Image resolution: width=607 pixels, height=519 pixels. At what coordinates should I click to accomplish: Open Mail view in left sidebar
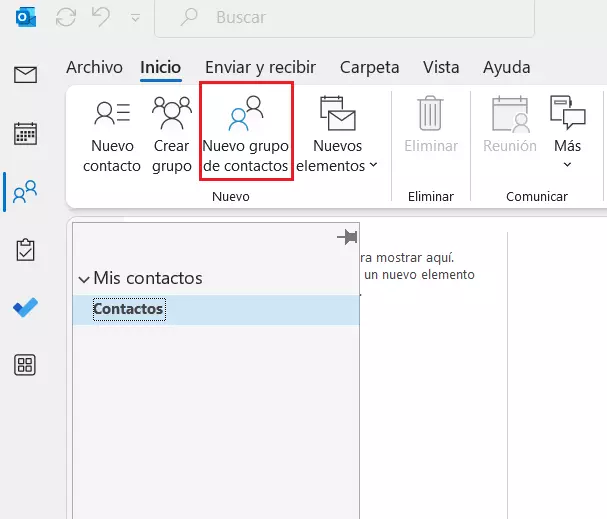coord(25,75)
